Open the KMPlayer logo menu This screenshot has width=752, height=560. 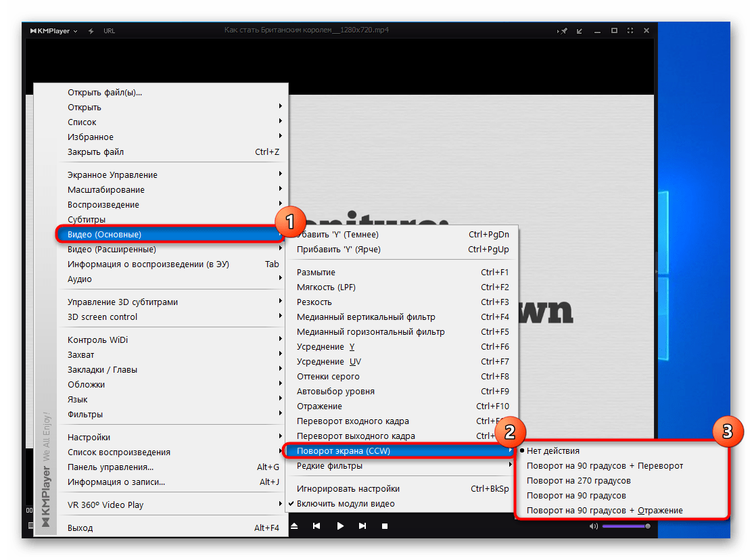(53, 30)
